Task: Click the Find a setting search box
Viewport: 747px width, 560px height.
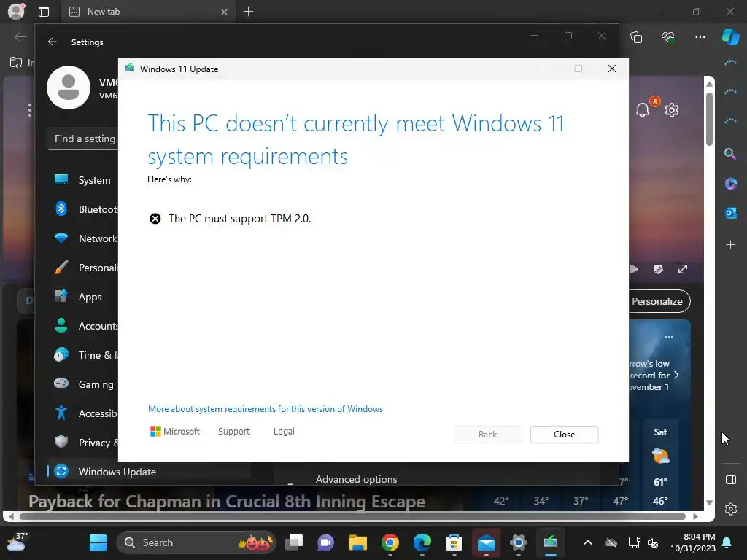Action: coord(83,139)
